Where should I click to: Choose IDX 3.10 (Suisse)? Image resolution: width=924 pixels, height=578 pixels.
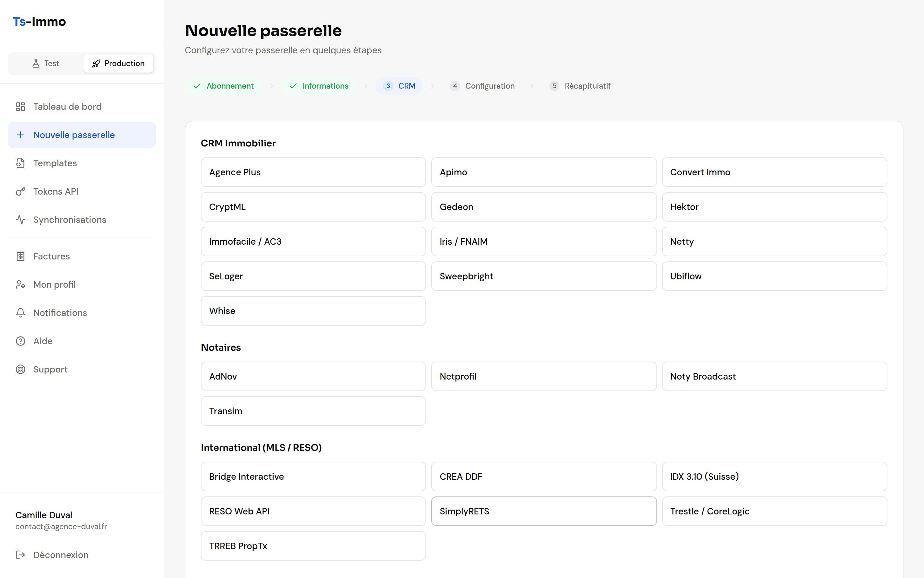pos(774,476)
